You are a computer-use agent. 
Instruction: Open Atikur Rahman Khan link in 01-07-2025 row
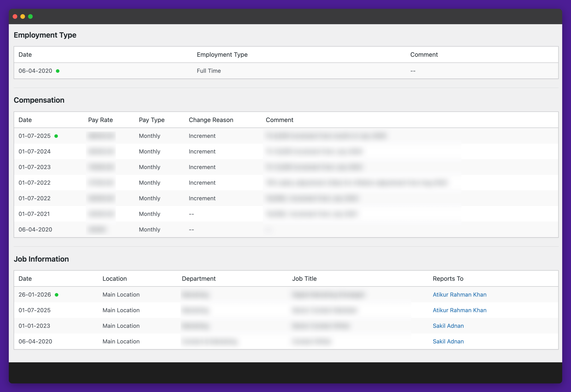[x=459, y=310]
